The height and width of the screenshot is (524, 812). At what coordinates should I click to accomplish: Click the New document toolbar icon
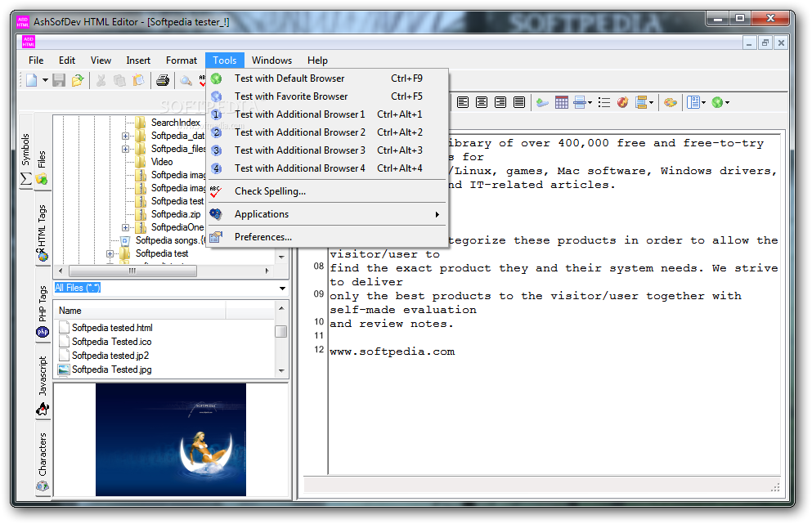[32, 80]
